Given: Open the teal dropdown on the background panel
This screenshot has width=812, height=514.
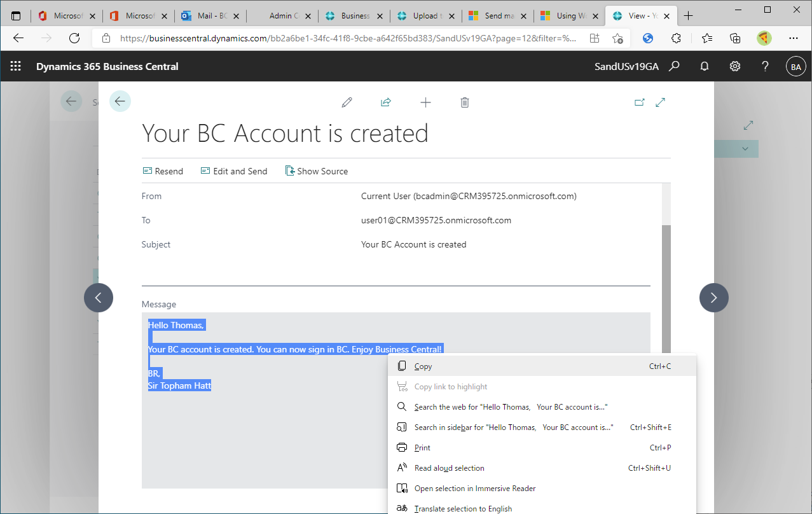Looking at the screenshot, I should (x=745, y=148).
